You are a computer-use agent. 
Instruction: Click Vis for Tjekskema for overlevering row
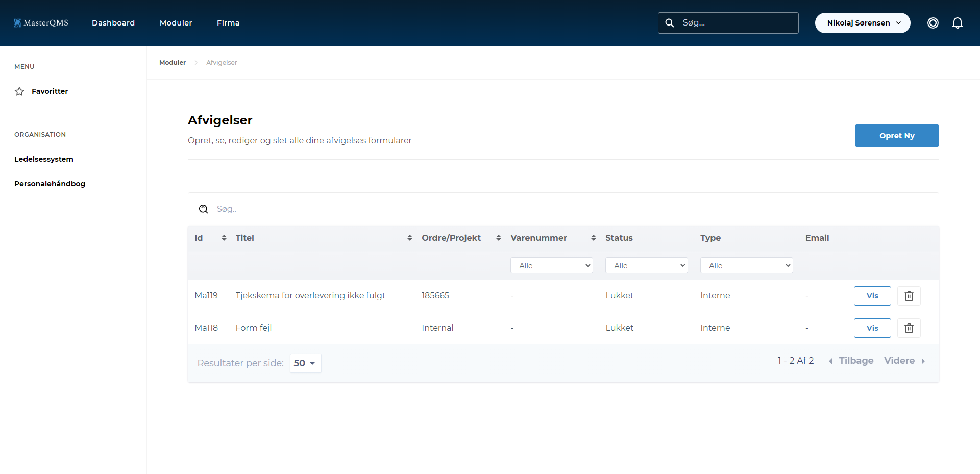pos(872,296)
